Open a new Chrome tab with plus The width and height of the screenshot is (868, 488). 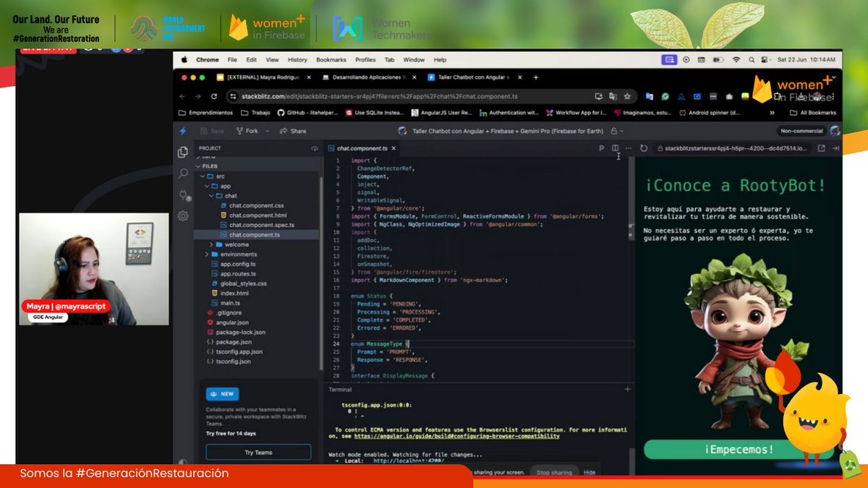click(536, 77)
